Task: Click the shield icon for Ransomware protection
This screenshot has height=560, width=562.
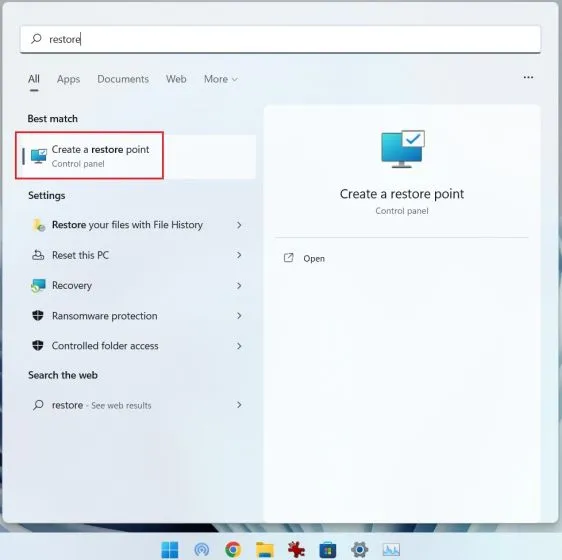Action: pos(38,315)
